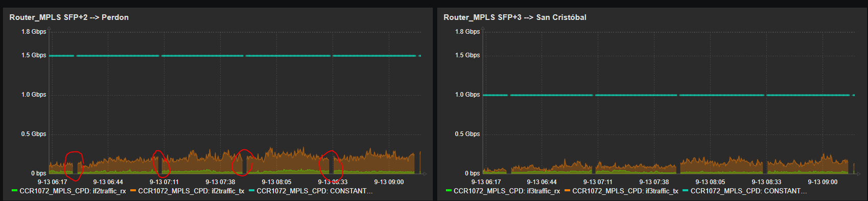This screenshot has width=868, height=201.
Task: Click the green if2traffic_rx color swatch
Action: click(14, 190)
